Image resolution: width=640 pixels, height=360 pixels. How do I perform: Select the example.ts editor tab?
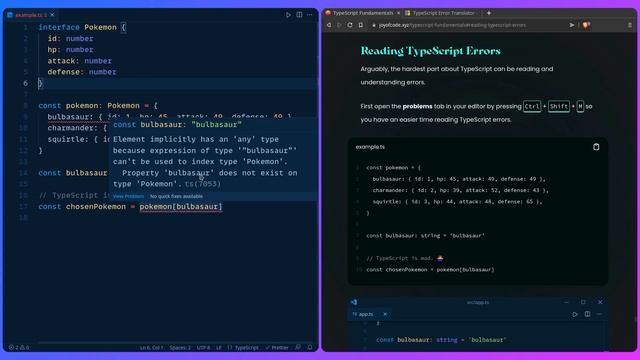(x=31, y=15)
